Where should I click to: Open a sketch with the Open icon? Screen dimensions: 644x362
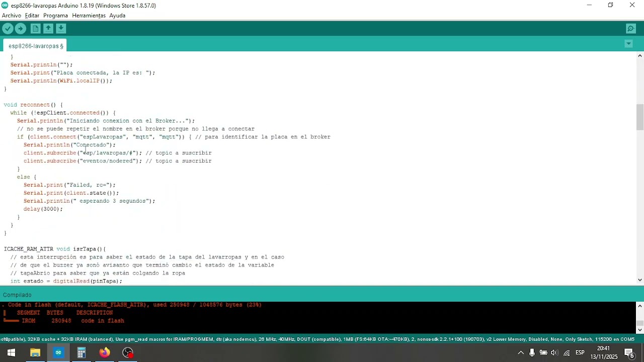[48, 29]
